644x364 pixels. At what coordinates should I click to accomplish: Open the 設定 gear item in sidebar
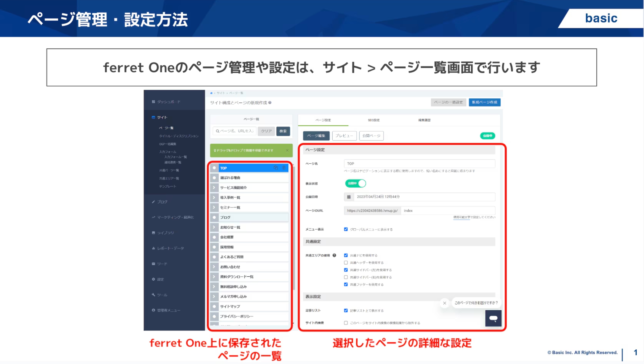[x=160, y=279]
